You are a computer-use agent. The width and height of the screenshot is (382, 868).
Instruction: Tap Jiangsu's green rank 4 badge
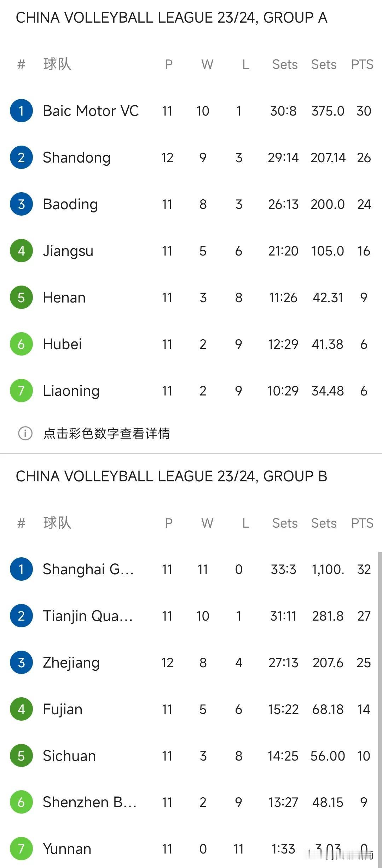click(21, 251)
